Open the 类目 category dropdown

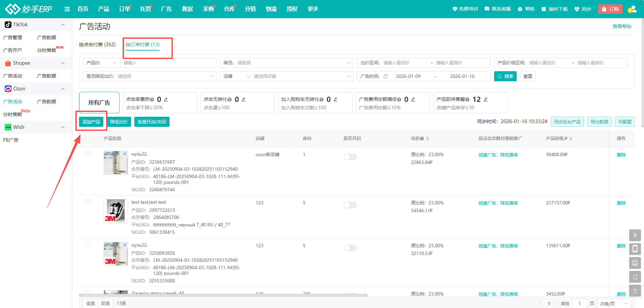(286, 63)
